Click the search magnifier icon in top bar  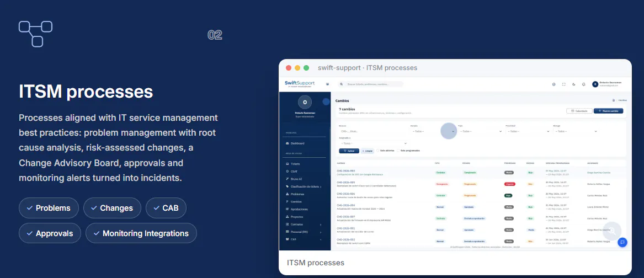pyautogui.click(x=342, y=84)
